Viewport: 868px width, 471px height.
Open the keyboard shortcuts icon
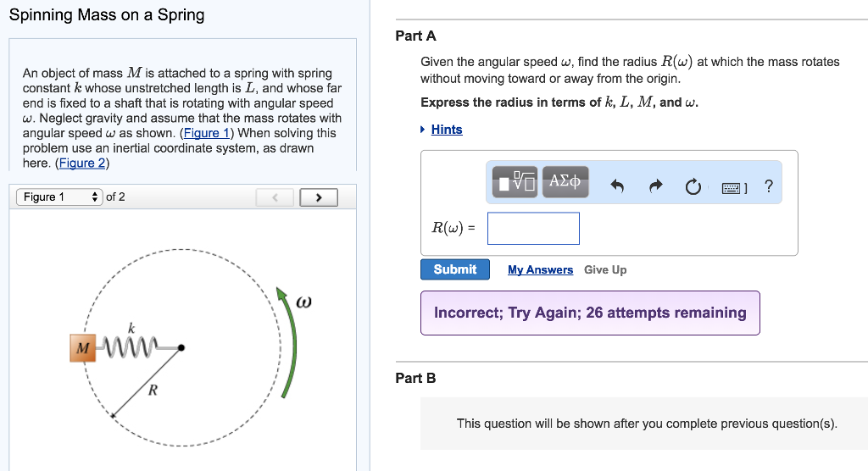click(x=733, y=187)
